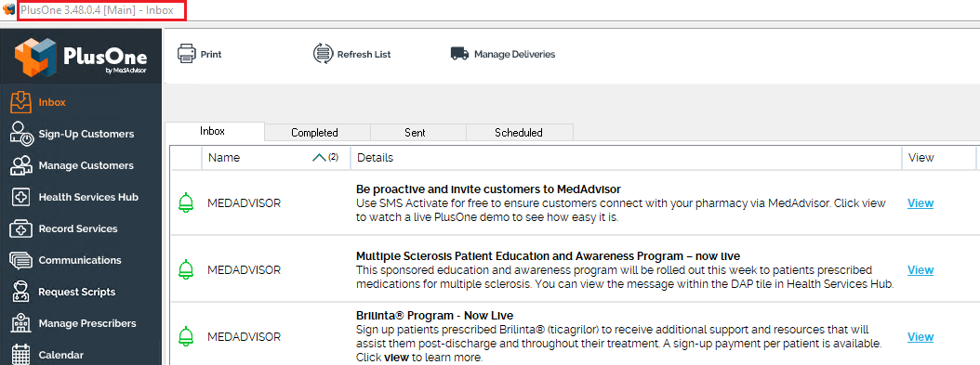Image resolution: width=980 pixels, height=365 pixels.
Task: View the Be proactive MedAdvisor message
Action: pos(920,202)
